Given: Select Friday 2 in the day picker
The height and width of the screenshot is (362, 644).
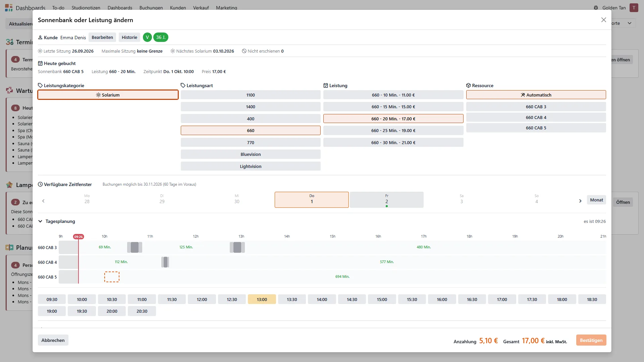Looking at the screenshot, I should pyautogui.click(x=386, y=200).
